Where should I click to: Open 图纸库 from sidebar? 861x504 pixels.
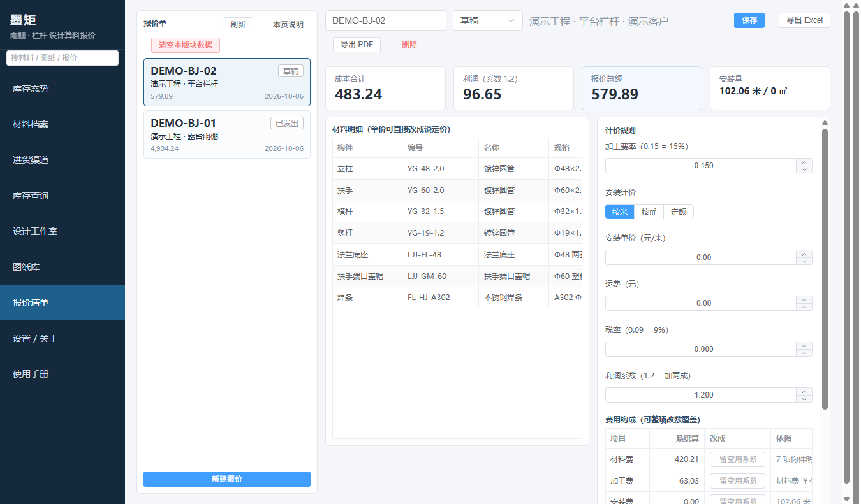63,267
